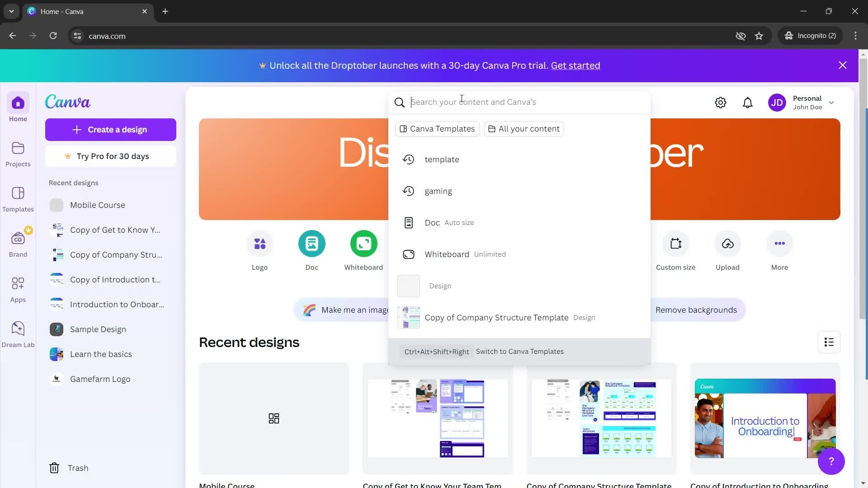Image resolution: width=868 pixels, height=488 pixels.
Task: Open Copy of Get to Know Your Team thumbnail
Action: coord(438,418)
